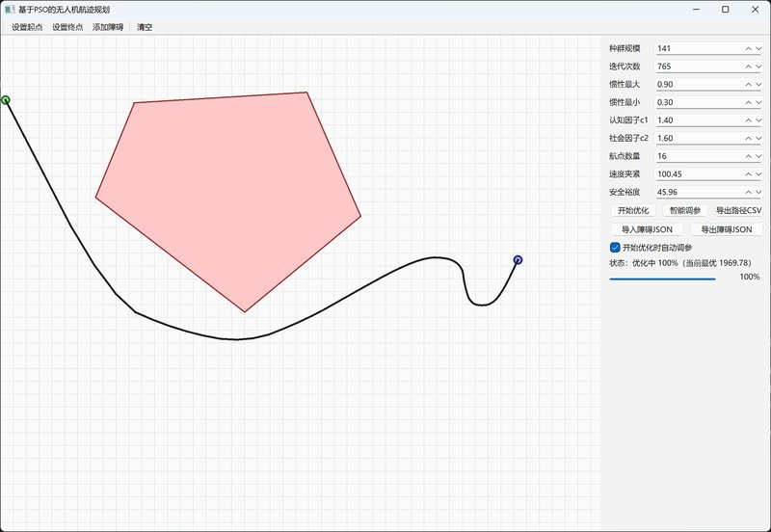Increase 认知因子c1 with the up arrow
Screen dimensions: 771x532
[x=748, y=120]
